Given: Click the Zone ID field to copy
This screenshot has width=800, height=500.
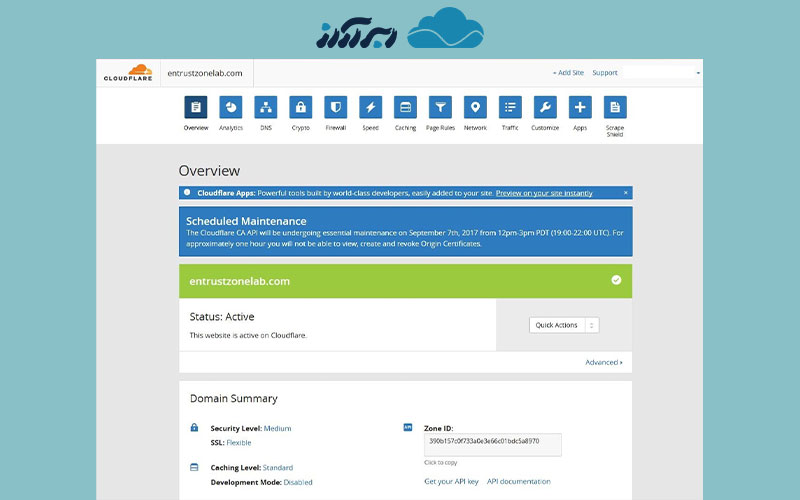Looking at the screenshot, I should pyautogui.click(x=493, y=441).
